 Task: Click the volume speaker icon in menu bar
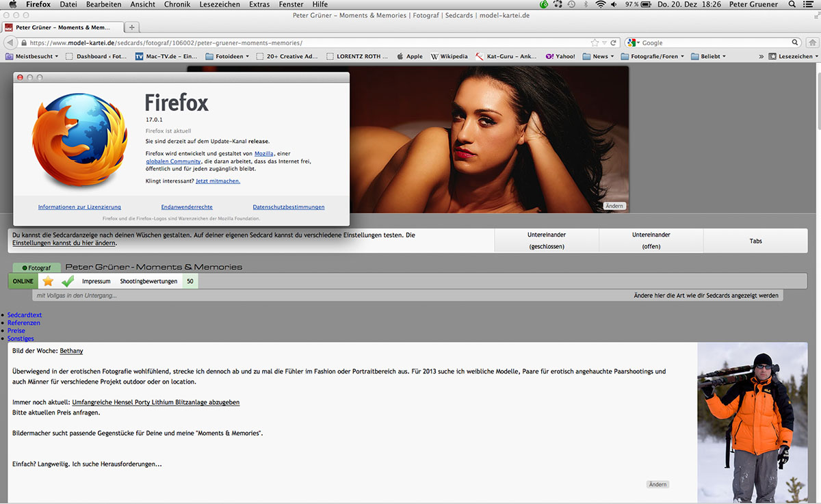click(614, 4)
